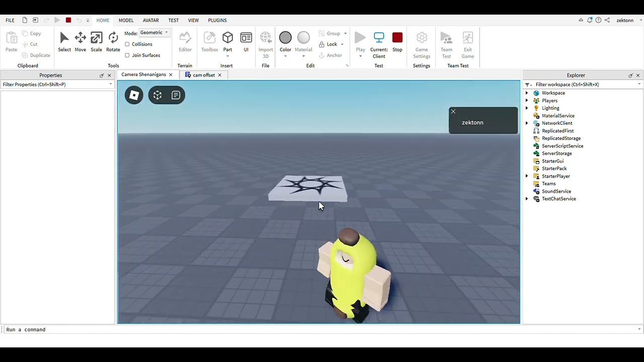Switch to the PLUGINS ribbon tab
This screenshot has width=644, height=362.
[x=217, y=21]
